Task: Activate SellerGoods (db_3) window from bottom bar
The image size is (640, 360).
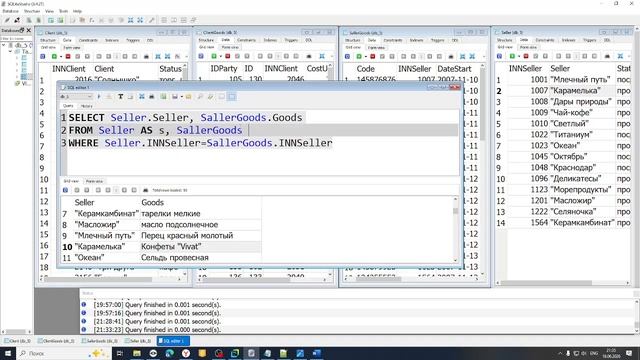Action: [x=100, y=340]
